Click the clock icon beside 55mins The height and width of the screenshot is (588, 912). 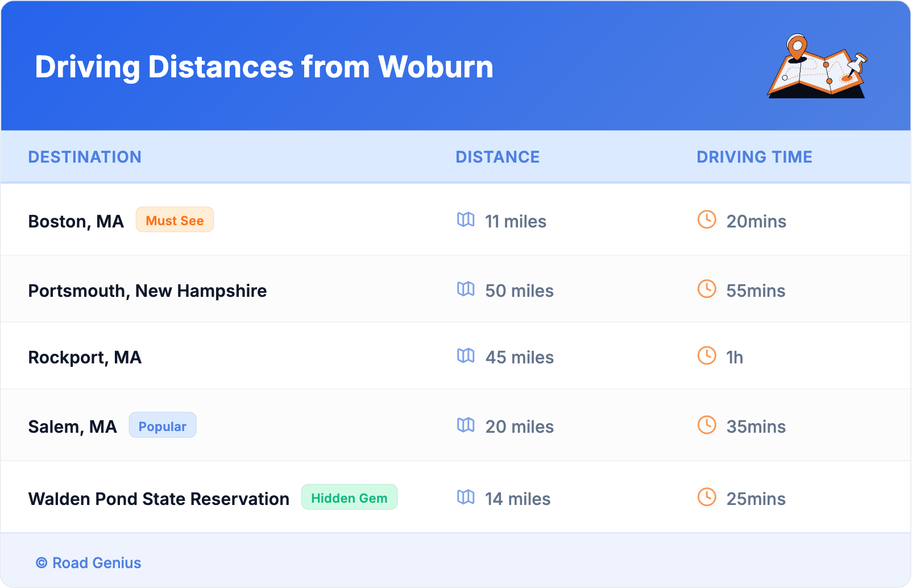click(707, 289)
